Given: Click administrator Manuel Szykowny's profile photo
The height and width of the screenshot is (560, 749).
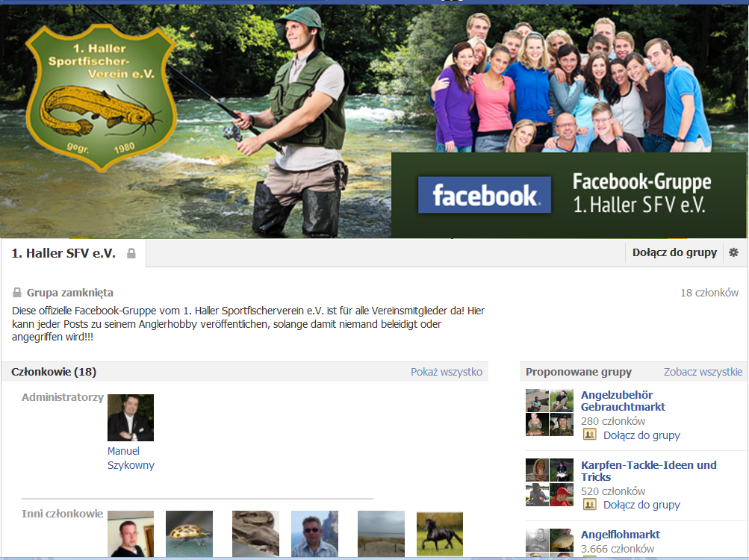Looking at the screenshot, I should point(131,417).
